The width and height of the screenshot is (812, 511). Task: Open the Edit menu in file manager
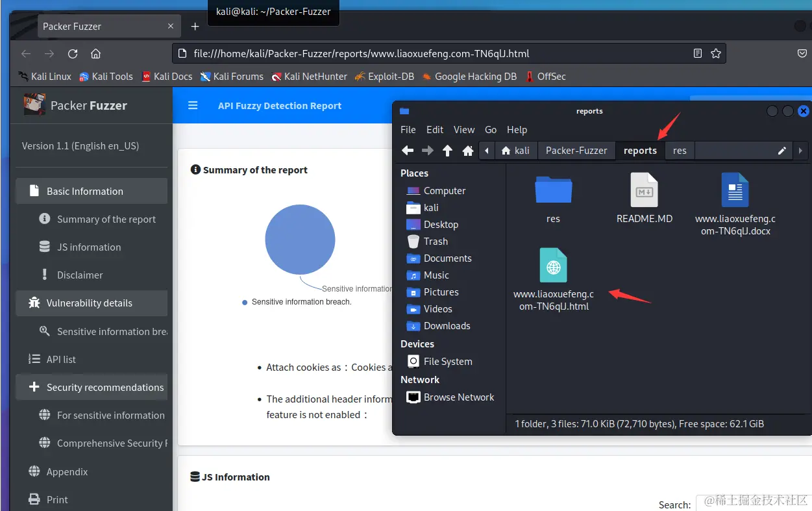(x=435, y=130)
